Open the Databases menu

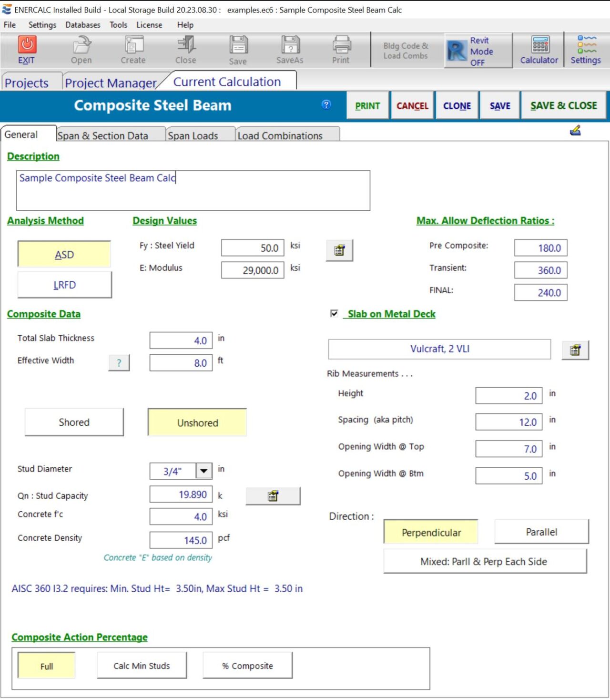coord(83,25)
